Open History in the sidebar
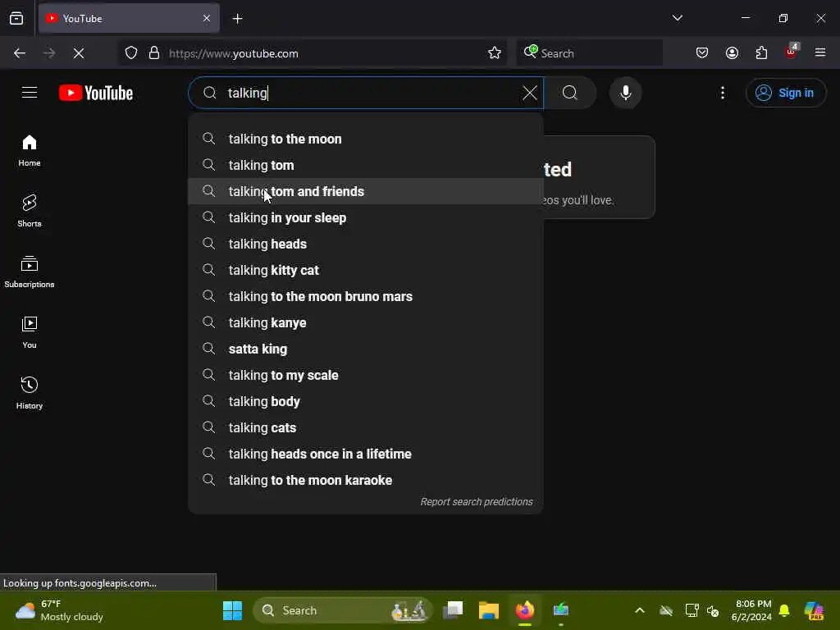 tap(30, 393)
